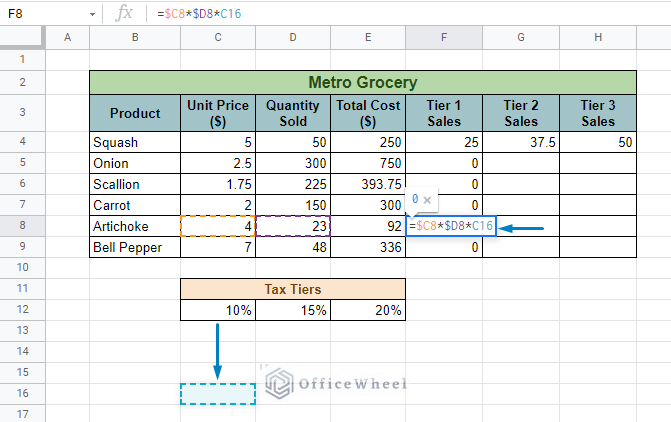671x422 pixels.
Task: Select column D header
Action: [x=293, y=38]
